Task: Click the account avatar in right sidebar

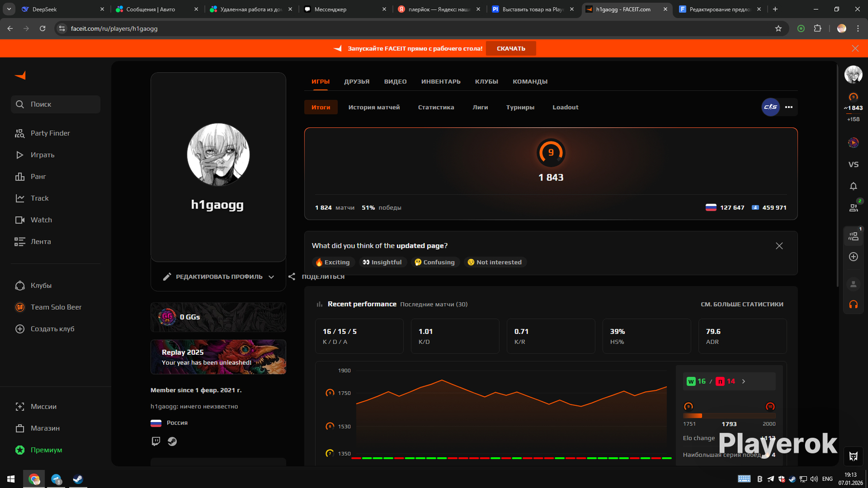Action: click(853, 75)
